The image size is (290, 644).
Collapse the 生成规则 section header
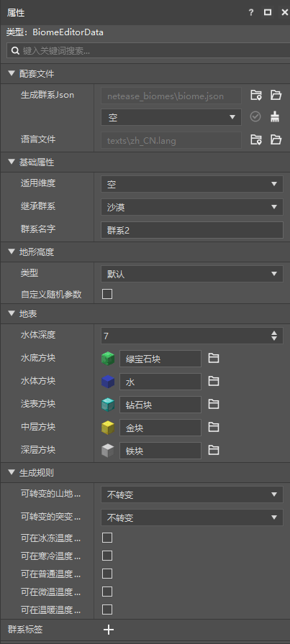tap(11, 472)
